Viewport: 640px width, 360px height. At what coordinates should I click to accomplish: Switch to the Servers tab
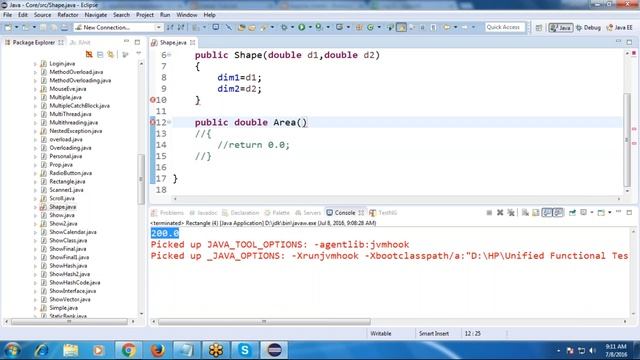pos(308,213)
